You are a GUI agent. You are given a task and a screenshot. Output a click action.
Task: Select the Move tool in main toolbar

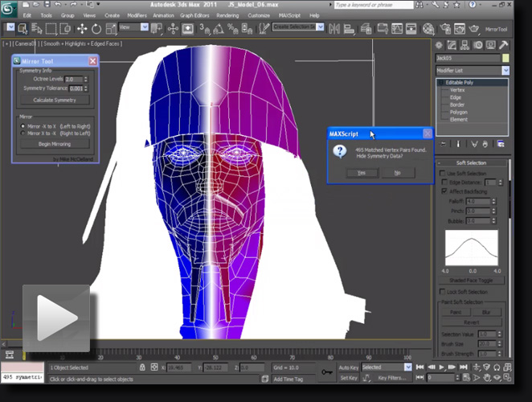(82, 29)
